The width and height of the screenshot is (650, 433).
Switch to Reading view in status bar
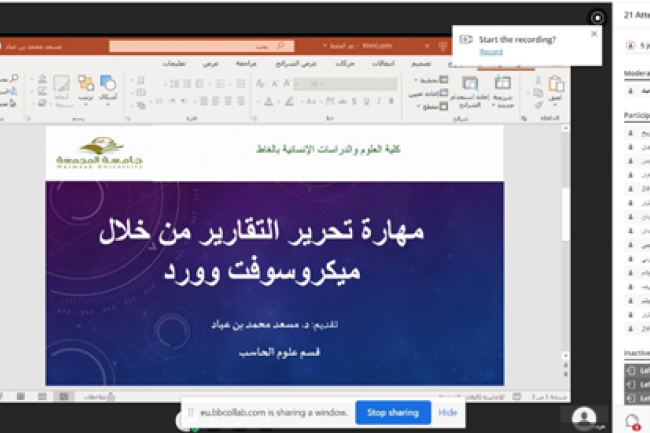click(x=20, y=397)
